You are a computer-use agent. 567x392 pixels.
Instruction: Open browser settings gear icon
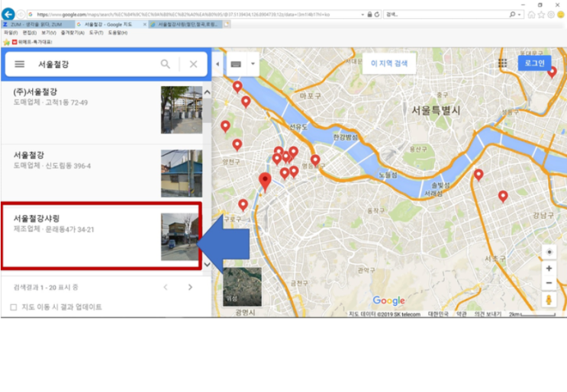click(551, 14)
